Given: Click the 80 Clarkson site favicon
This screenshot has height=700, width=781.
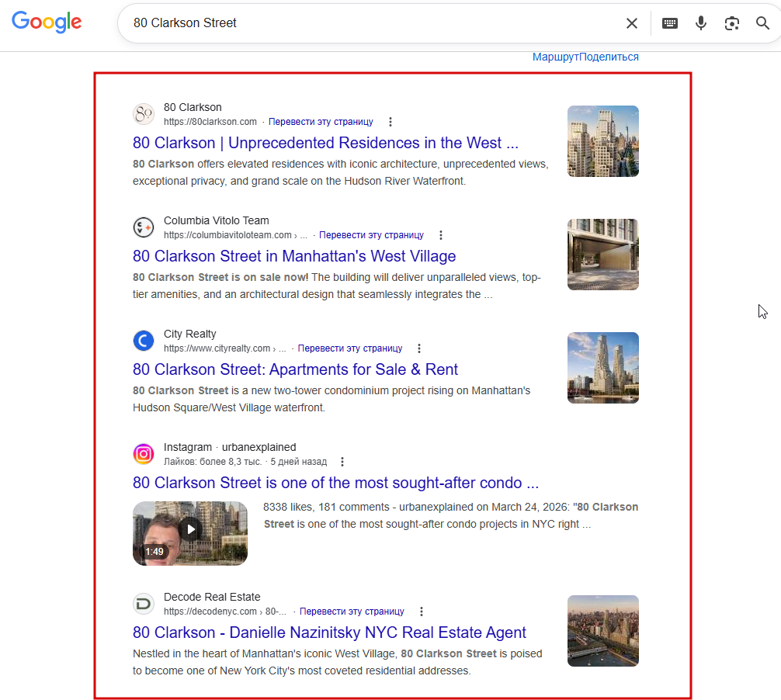Looking at the screenshot, I should pyautogui.click(x=144, y=114).
